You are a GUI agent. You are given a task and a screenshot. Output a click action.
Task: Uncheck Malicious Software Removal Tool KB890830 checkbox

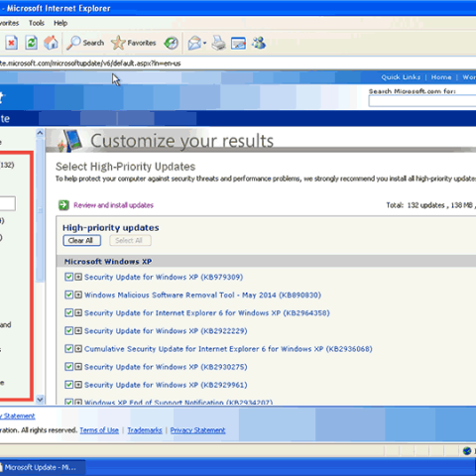(68, 295)
